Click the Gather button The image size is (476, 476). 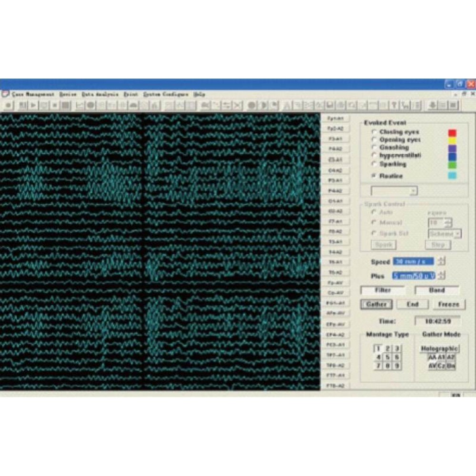376,304
